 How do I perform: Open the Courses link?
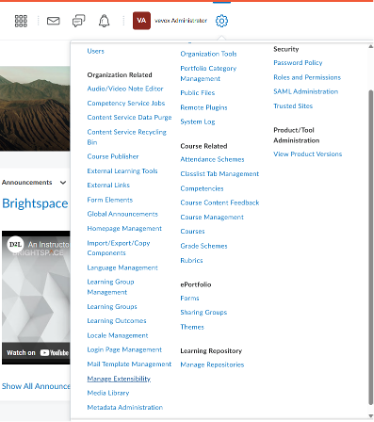(193, 231)
